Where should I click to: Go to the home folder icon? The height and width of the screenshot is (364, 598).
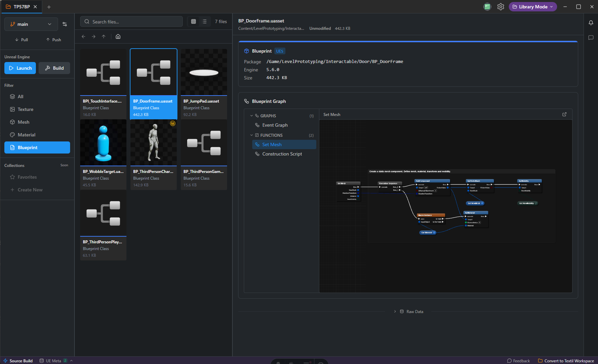[x=118, y=37]
